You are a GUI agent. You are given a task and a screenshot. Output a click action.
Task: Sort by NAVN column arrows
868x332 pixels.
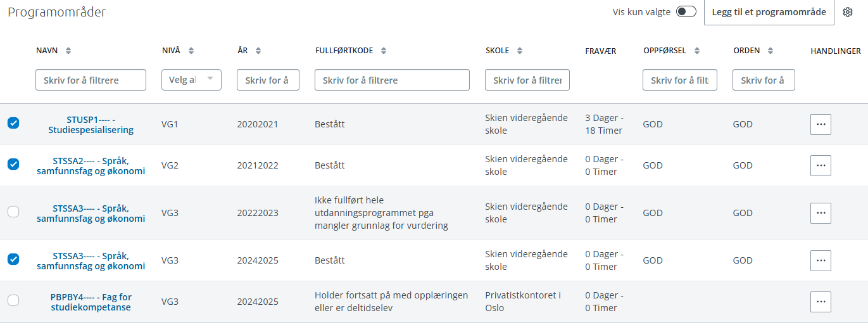(x=68, y=51)
